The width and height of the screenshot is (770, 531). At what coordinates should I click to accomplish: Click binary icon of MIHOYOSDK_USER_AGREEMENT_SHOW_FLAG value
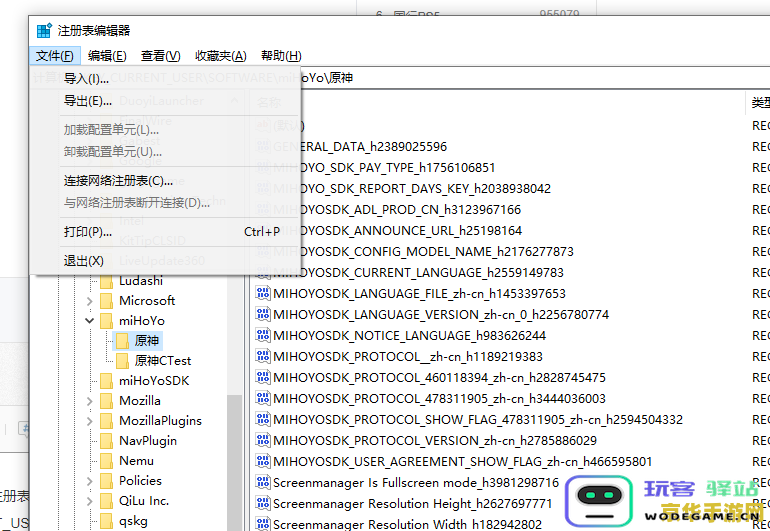click(263, 461)
